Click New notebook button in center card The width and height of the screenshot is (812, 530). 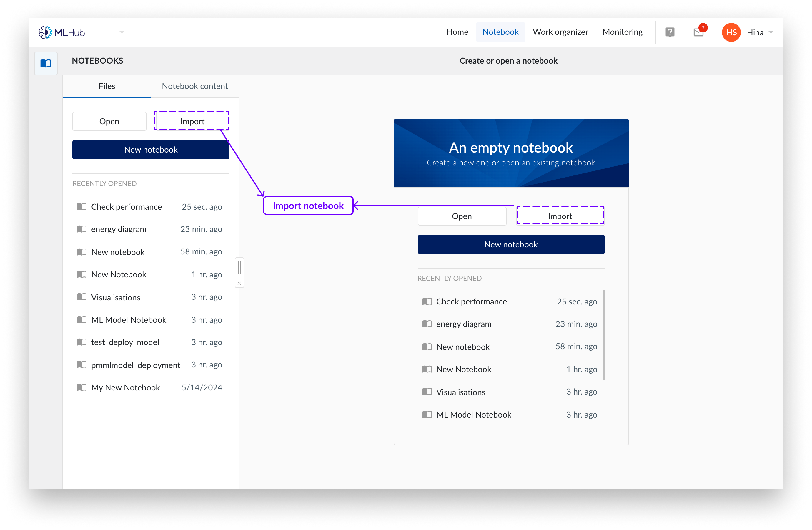[x=511, y=244]
